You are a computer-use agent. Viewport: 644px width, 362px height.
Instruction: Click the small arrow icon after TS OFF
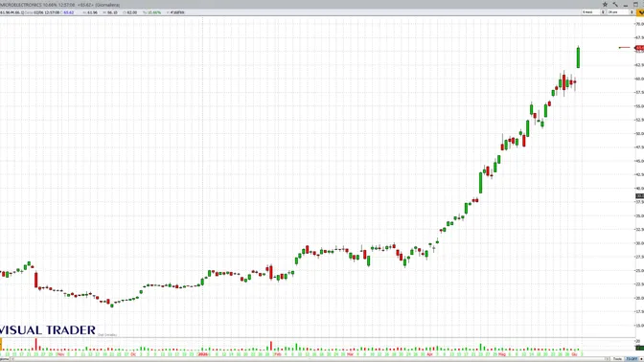coord(641,359)
